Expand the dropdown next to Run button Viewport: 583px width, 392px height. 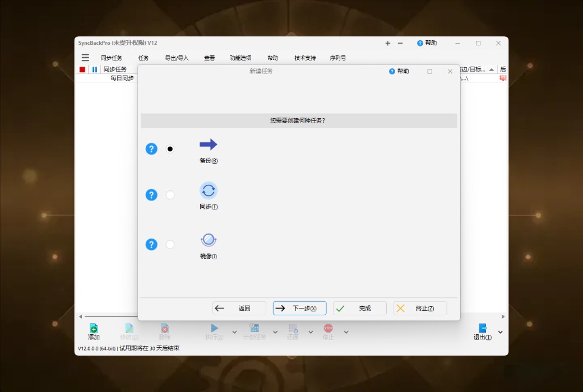click(x=234, y=332)
